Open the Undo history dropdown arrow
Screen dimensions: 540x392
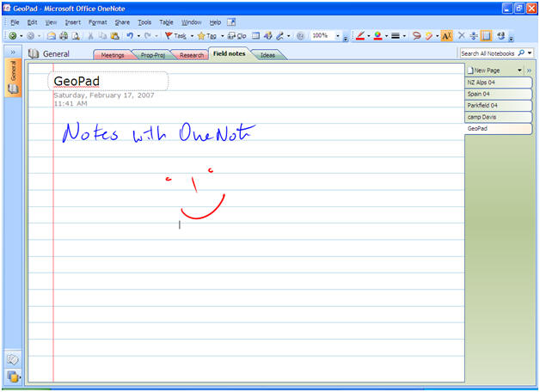[x=138, y=36]
